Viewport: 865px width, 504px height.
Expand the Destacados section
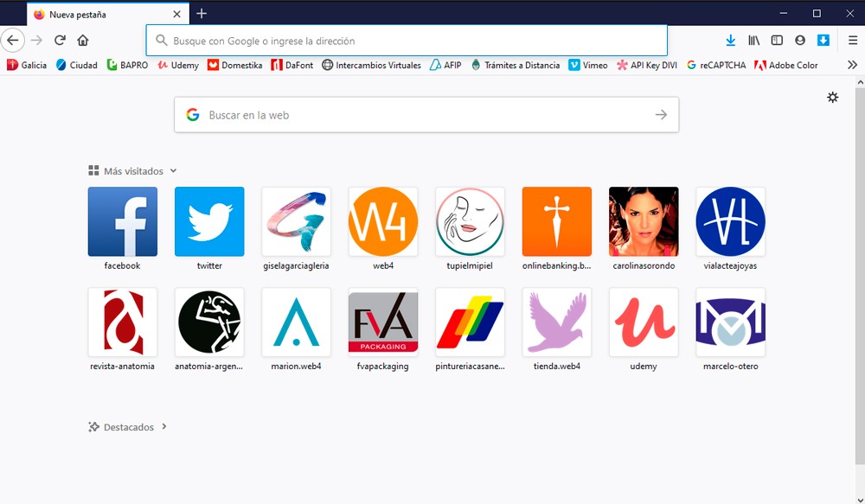127,427
